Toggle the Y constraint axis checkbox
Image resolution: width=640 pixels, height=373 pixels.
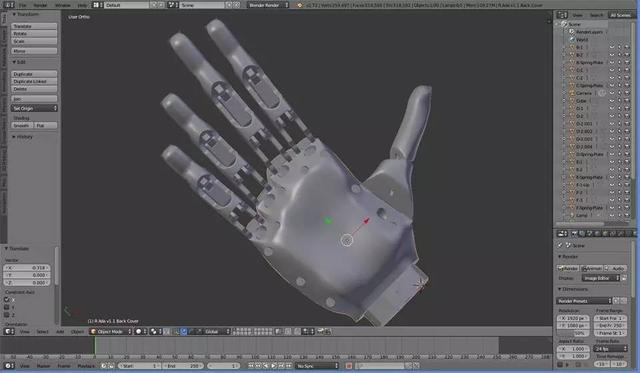[7, 307]
